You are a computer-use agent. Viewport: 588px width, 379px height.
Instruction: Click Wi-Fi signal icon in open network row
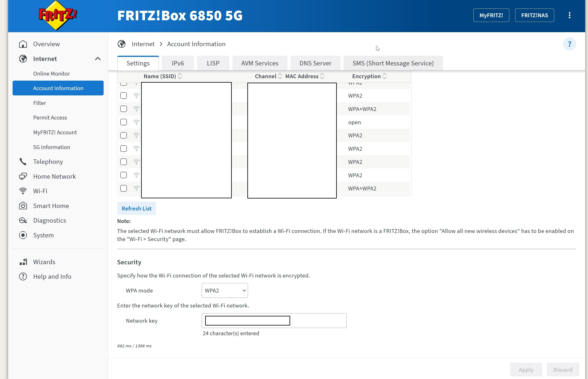point(136,122)
